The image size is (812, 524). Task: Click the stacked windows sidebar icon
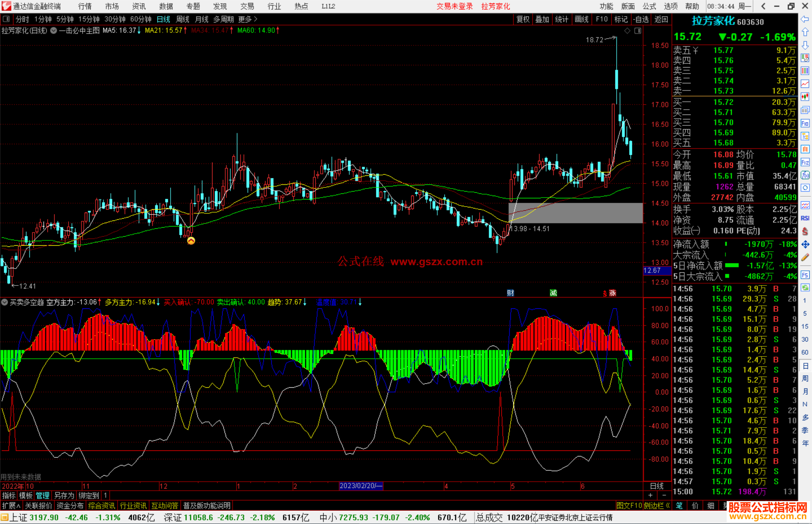805,110
